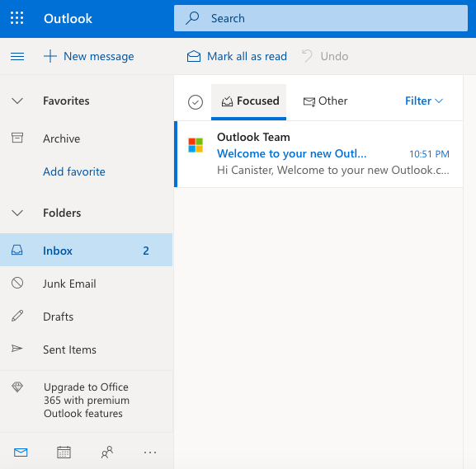Open the Filter dropdown
476x469 pixels.
[x=424, y=101]
